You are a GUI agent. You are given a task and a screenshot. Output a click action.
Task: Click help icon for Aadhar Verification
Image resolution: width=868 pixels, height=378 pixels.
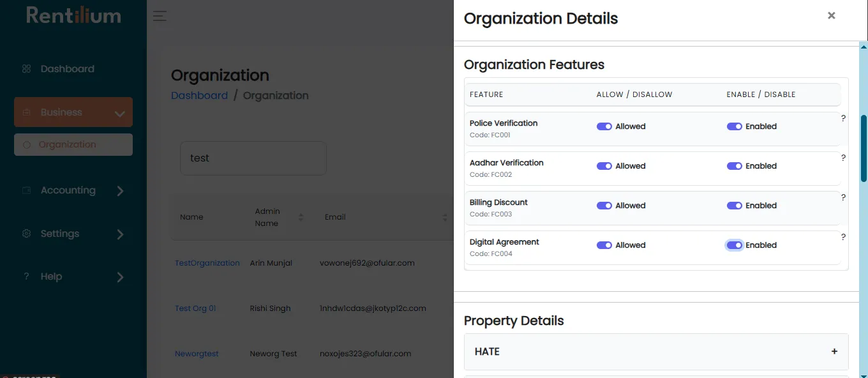click(843, 158)
